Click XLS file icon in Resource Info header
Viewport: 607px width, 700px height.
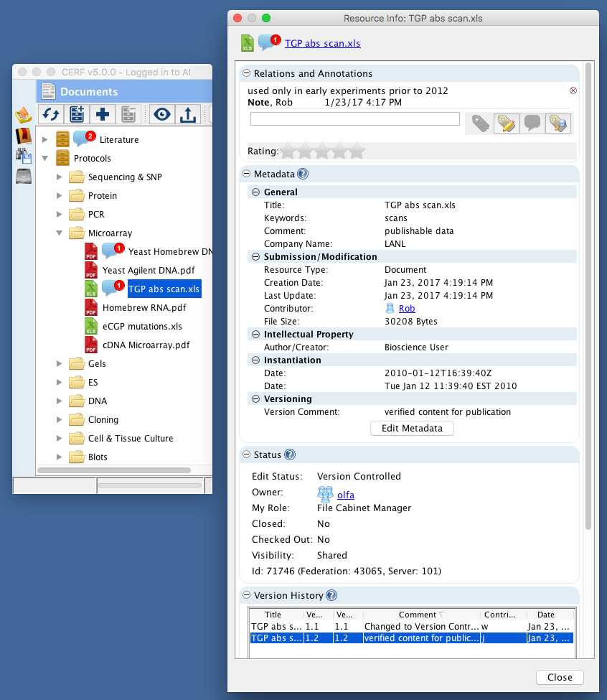coord(248,43)
